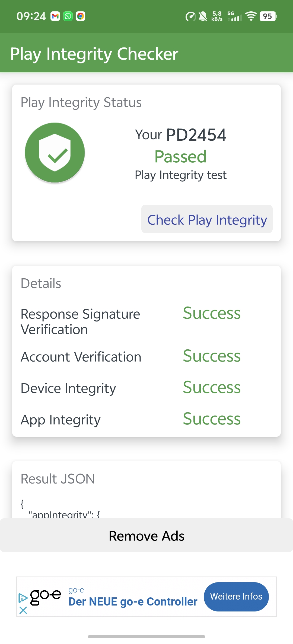Tap the battery level indicator

click(268, 17)
